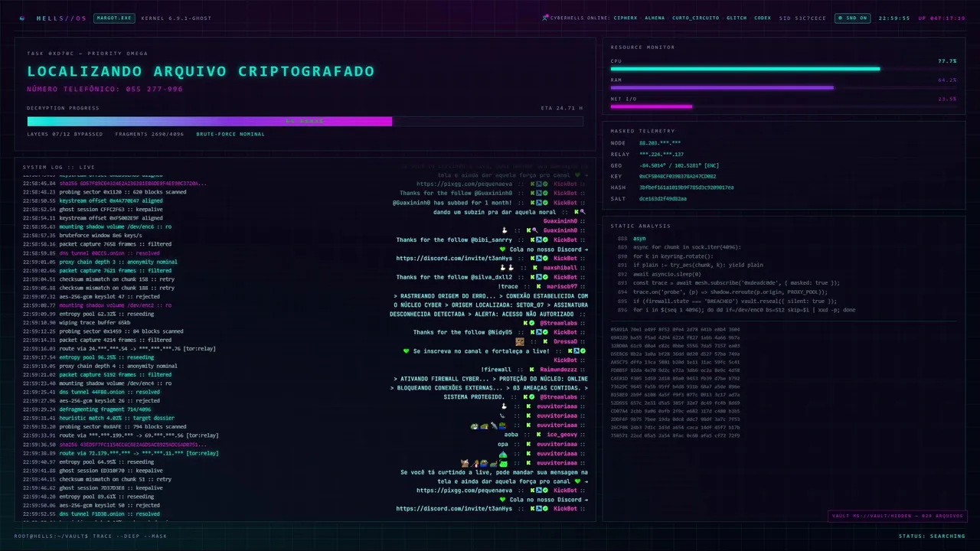Open DressaD's username in chat

click(x=566, y=341)
